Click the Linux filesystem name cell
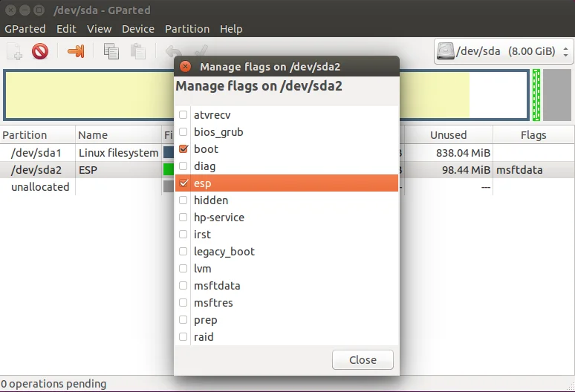The image size is (575, 392). 118,153
